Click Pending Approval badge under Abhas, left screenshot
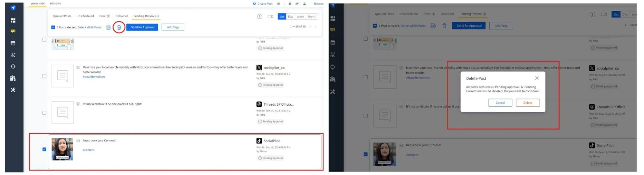 coord(271,158)
